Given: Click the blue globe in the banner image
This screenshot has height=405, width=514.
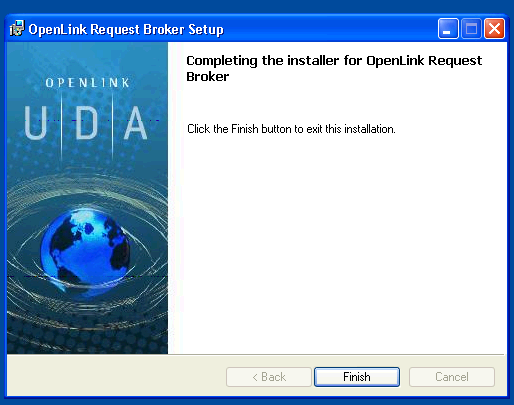Looking at the screenshot, I should (85, 248).
